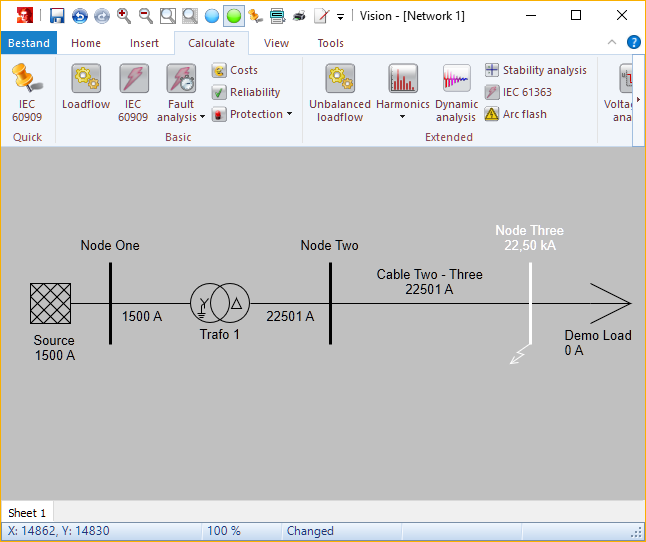Run the IEC 61363 calculation
This screenshot has width=646, height=542.
(x=518, y=92)
